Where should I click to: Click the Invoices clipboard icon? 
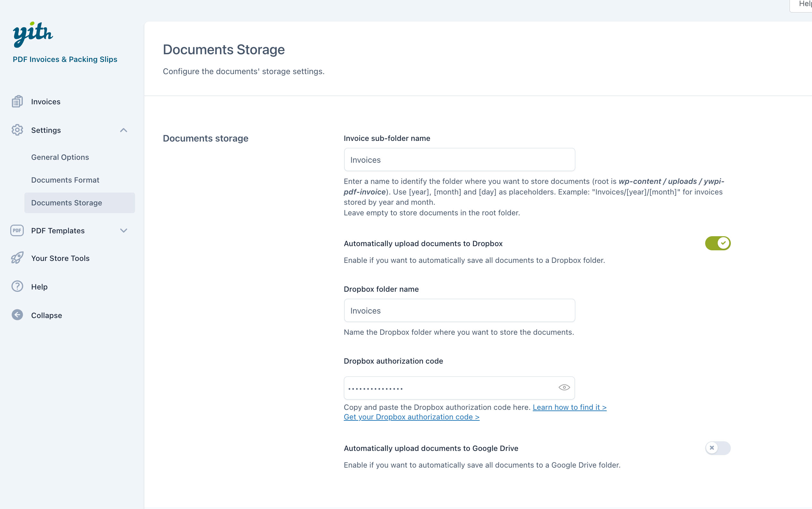click(x=17, y=101)
